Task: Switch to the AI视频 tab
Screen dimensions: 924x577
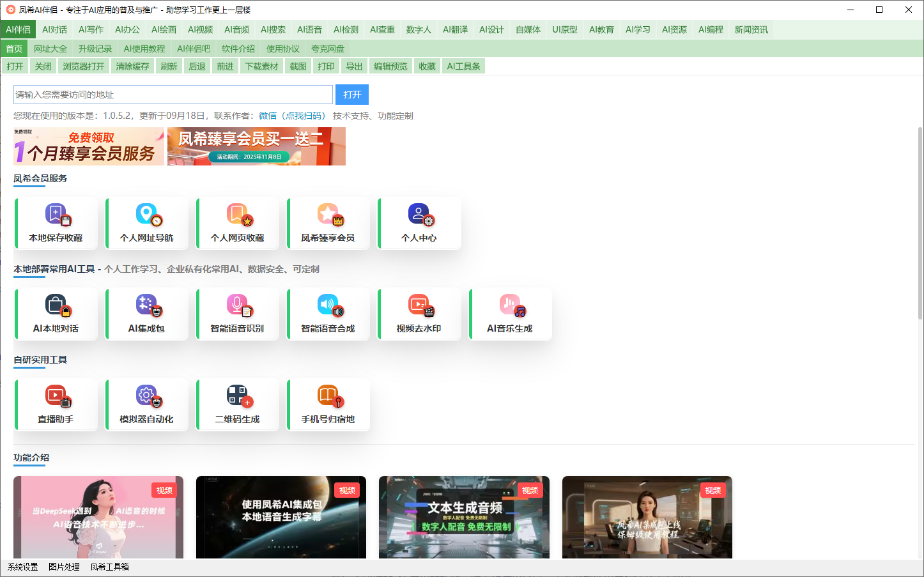Action: 201,29
